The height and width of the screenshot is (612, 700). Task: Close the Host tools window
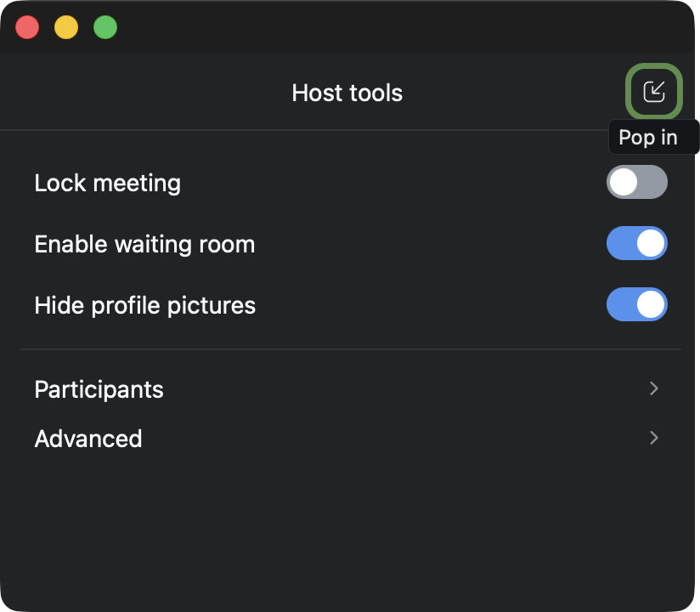tap(28, 27)
